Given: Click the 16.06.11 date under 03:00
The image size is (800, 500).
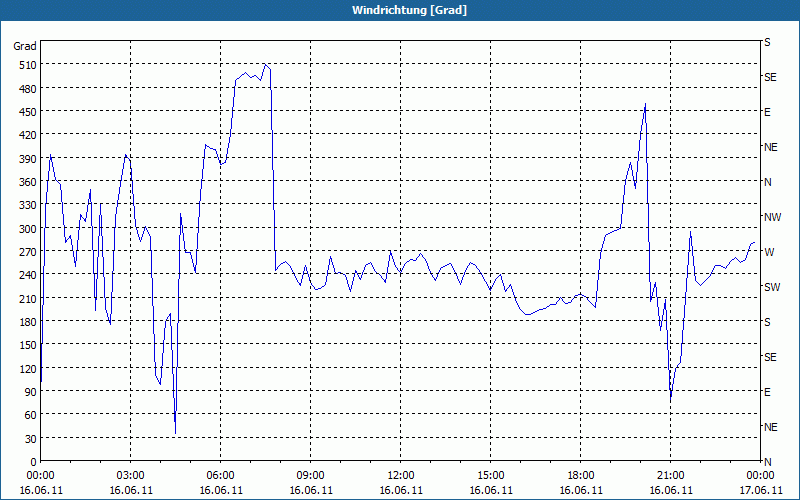Looking at the screenshot, I should (x=131, y=490).
